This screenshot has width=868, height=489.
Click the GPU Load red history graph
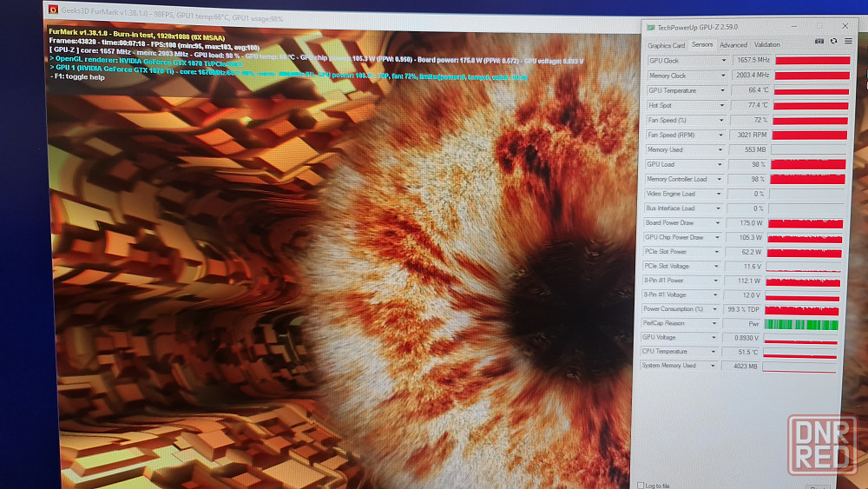pyautogui.click(x=808, y=164)
